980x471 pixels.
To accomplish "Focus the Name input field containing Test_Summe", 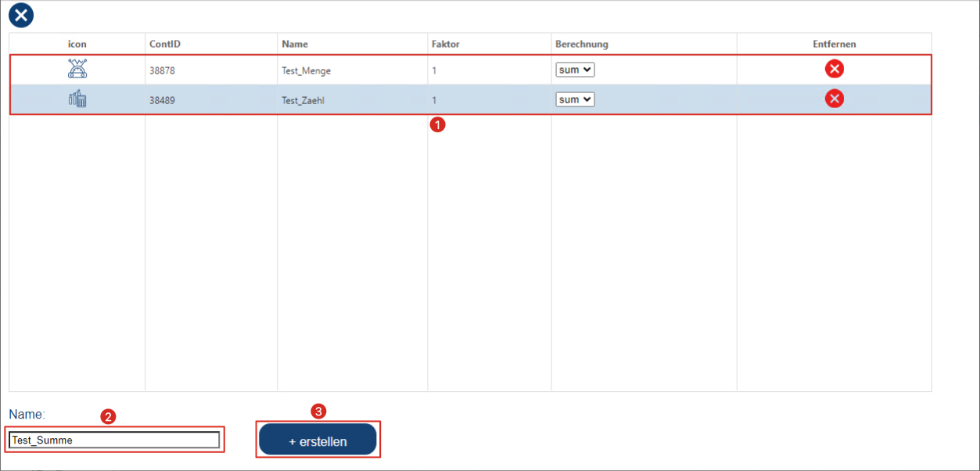I will (x=114, y=440).
